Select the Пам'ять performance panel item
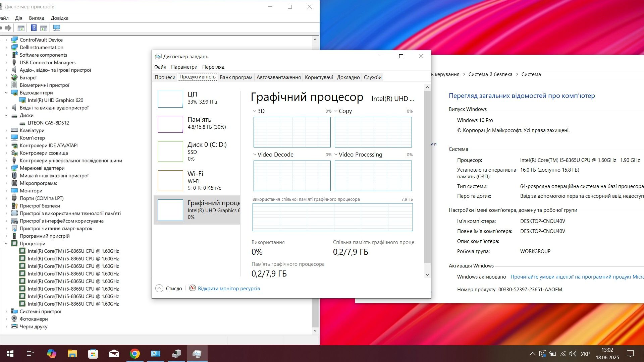The height and width of the screenshot is (362, 644). (x=197, y=124)
